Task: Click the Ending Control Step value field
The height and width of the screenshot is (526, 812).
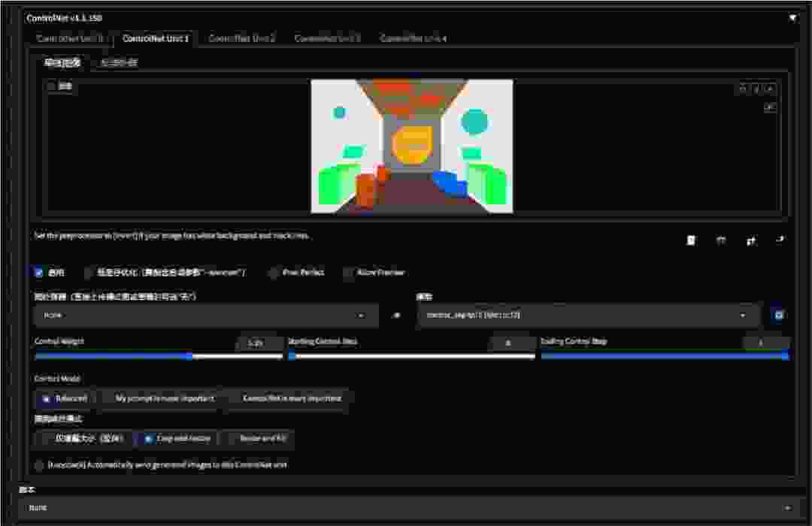Action: [x=766, y=343]
